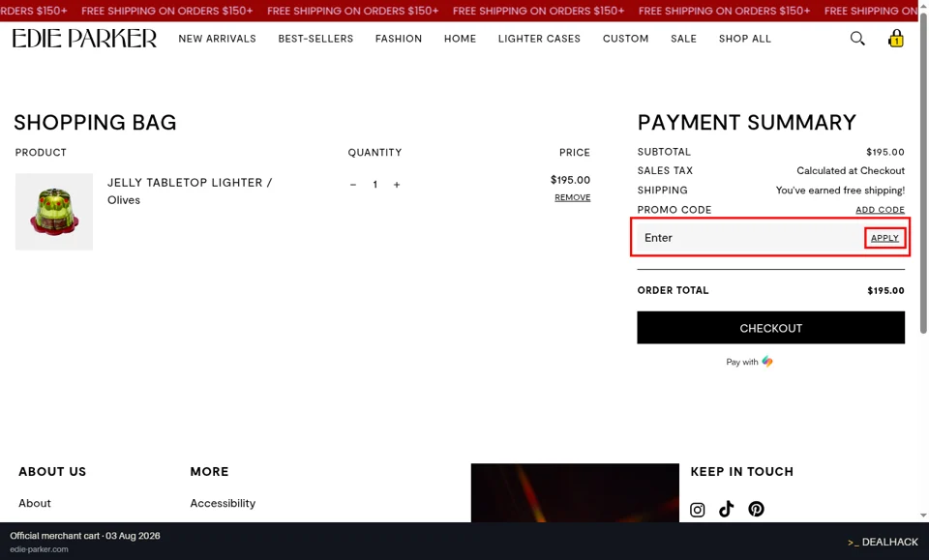Proceed with the Checkout button
Image resolution: width=929 pixels, height=560 pixels.
[x=771, y=328]
